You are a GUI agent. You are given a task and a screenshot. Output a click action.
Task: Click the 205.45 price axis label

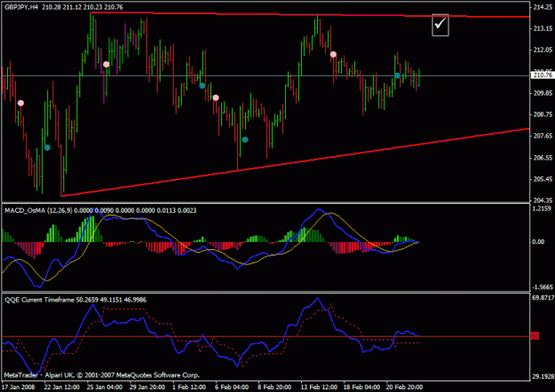(543, 179)
